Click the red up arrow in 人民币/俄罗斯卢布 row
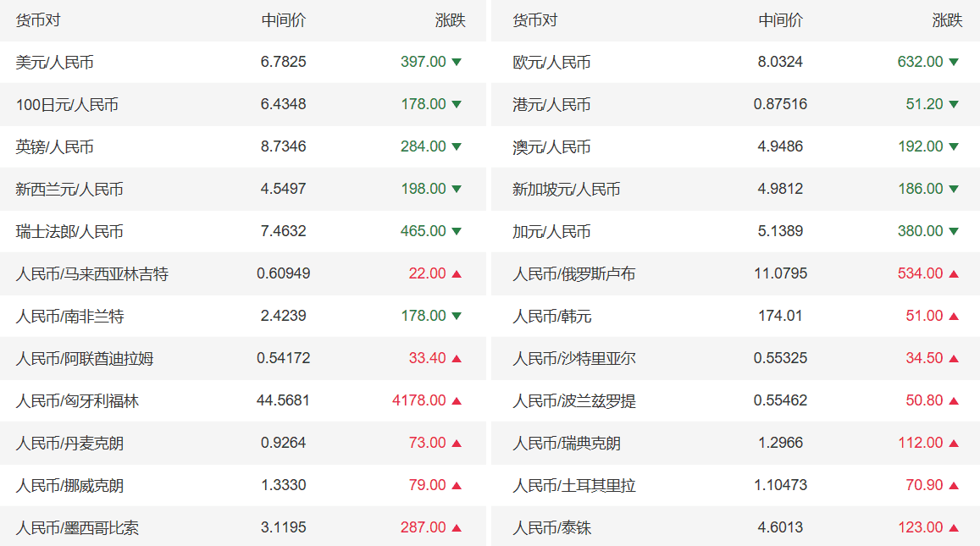 tap(954, 273)
